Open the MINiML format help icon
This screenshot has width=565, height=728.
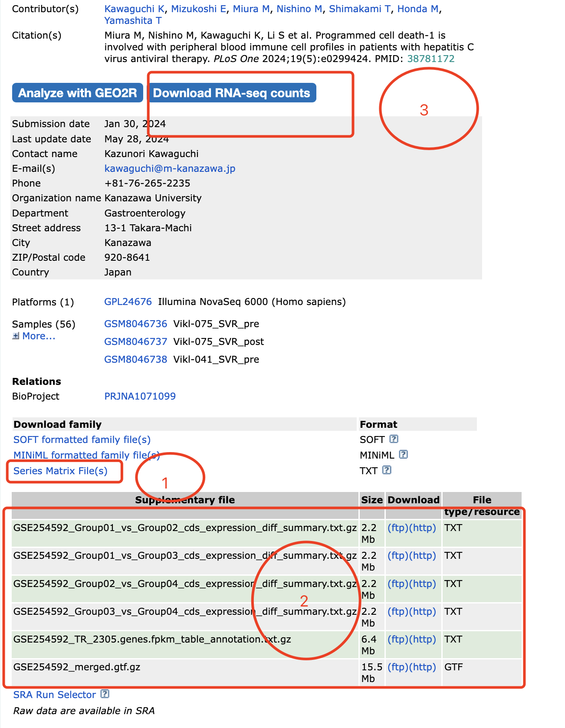(403, 455)
